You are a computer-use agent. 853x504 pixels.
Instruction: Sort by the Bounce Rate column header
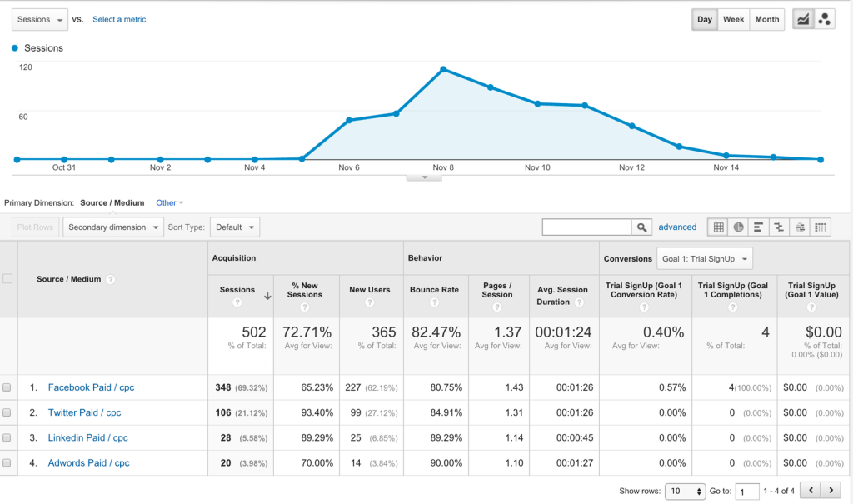pos(434,290)
